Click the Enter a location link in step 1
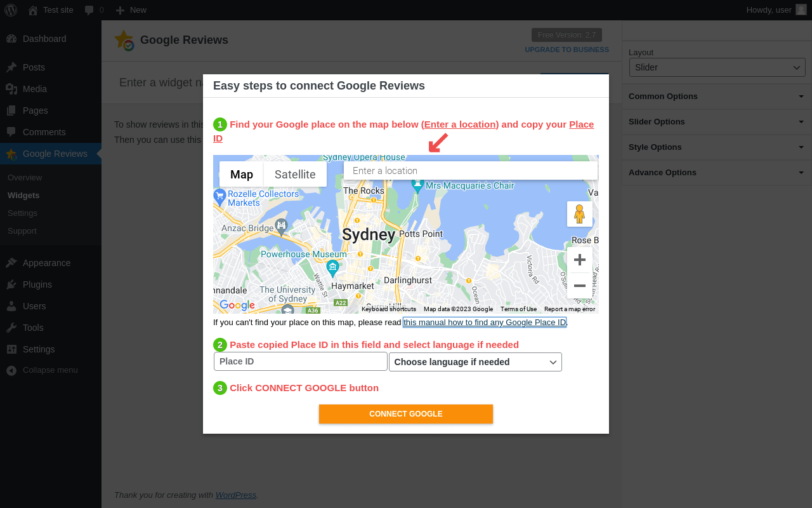812x508 pixels. point(460,124)
